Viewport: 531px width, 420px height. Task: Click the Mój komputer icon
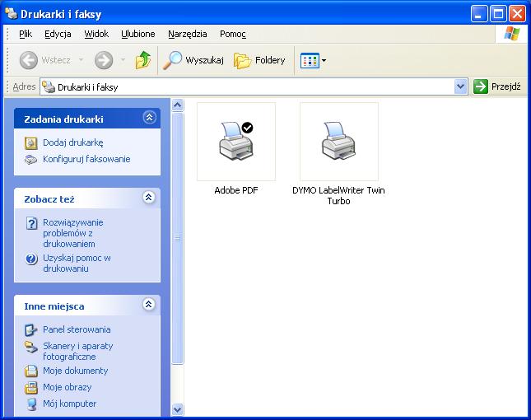click(31, 404)
